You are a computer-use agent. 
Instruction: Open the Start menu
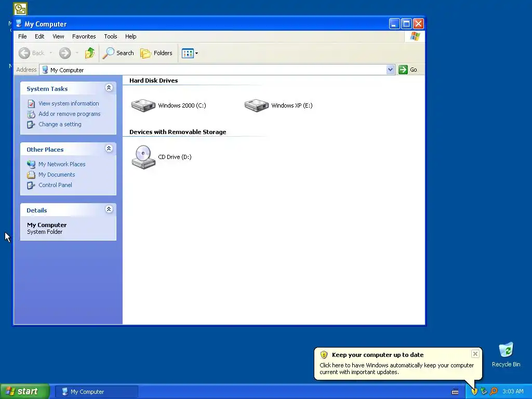25,392
